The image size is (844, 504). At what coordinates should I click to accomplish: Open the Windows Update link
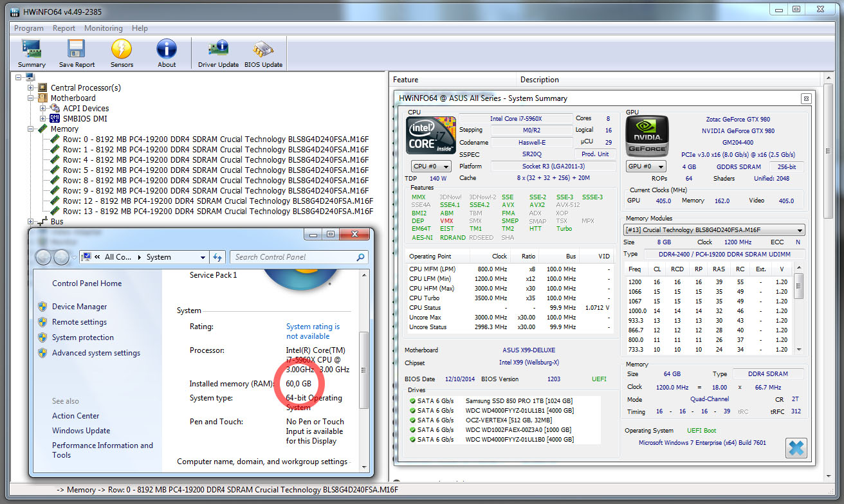click(81, 431)
